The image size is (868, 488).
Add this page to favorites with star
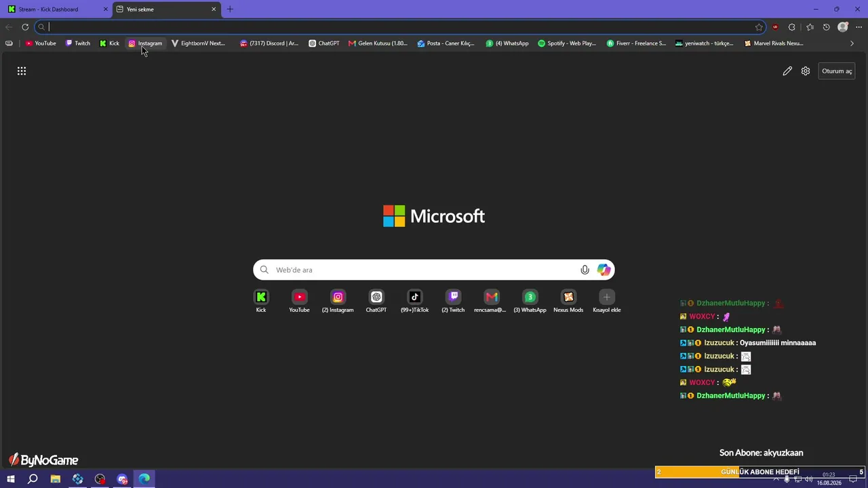click(x=759, y=27)
